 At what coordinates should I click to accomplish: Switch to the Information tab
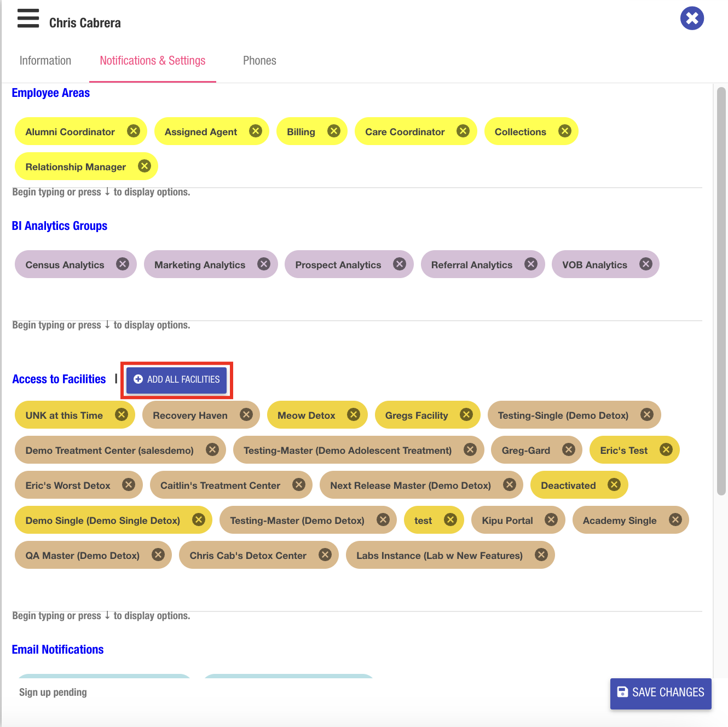[x=45, y=61]
